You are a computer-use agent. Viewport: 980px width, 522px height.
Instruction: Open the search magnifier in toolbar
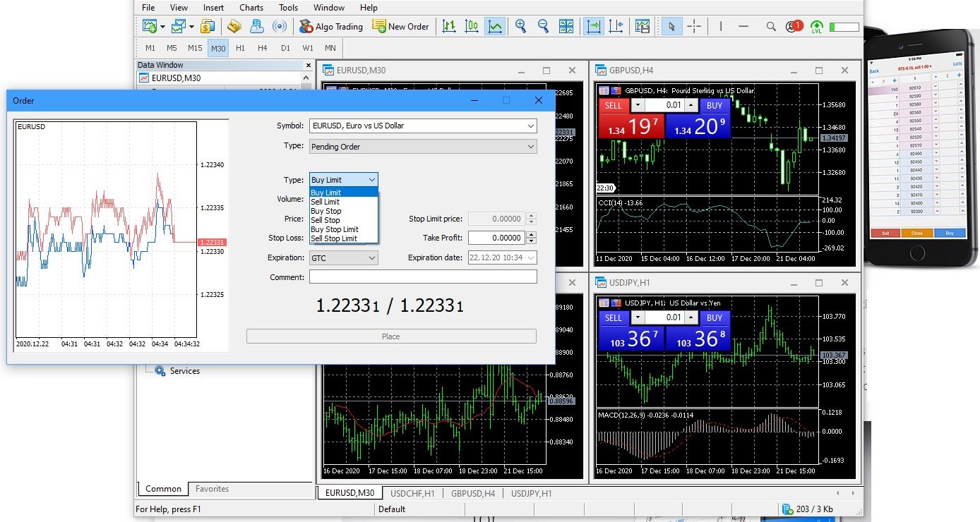pos(771,26)
